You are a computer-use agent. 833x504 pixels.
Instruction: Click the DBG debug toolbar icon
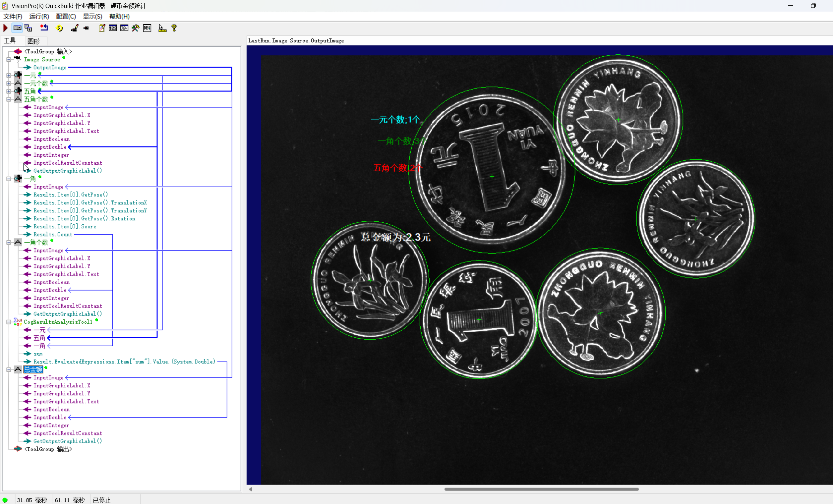click(x=147, y=28)
